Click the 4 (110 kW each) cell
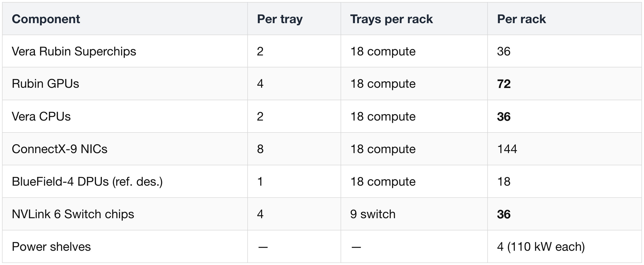Image resolution: width=644 pixels, height=265 pixels. pos(541,247)
